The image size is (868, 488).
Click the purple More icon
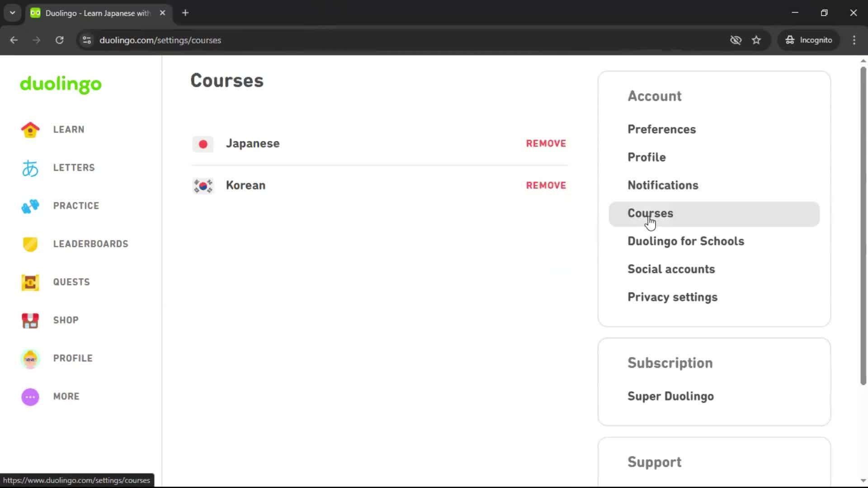click(30, 397)
